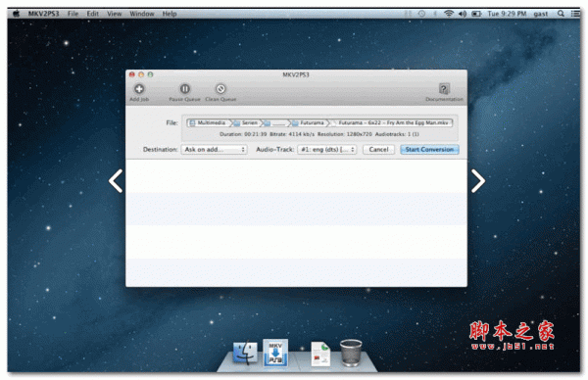Image resolution: width=588 pixels, height=380 pixels.
Task: Click the Wi-Fi status icon
Action: coord(449,14)
